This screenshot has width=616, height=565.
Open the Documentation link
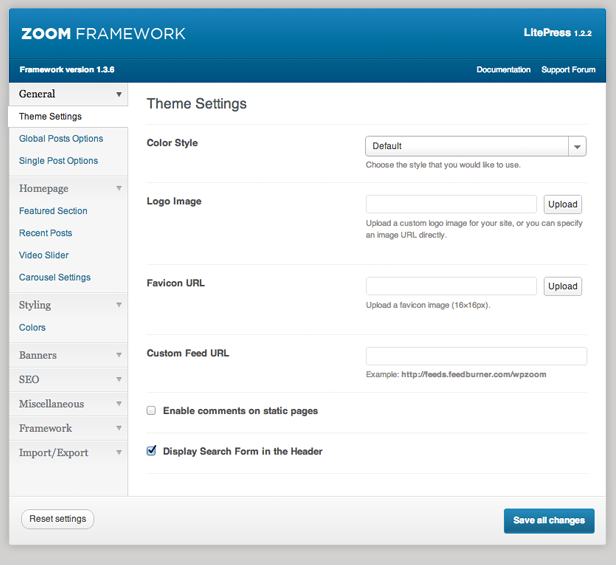tap(503, 70)
